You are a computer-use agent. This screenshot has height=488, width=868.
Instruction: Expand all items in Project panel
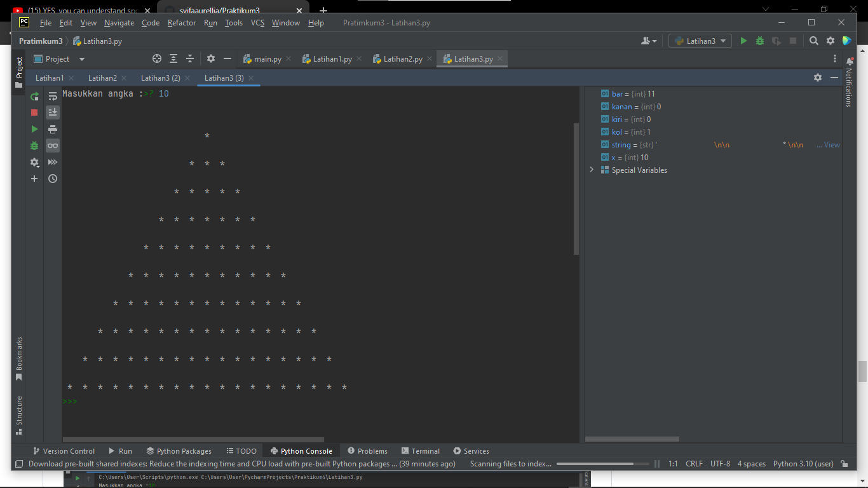pos(173,59)
